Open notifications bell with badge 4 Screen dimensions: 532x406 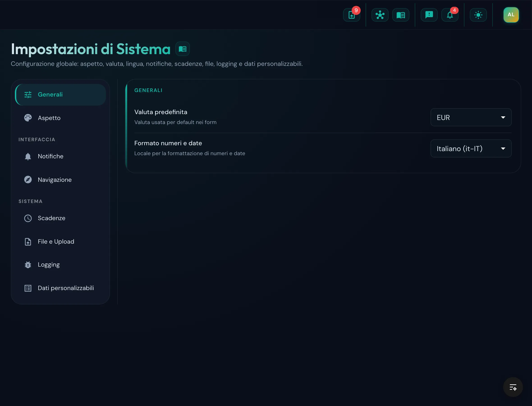coord(450,15)
